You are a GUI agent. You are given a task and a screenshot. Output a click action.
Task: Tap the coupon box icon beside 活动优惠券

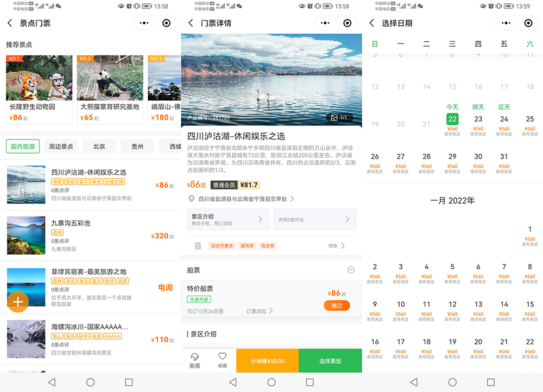(199, 245)
